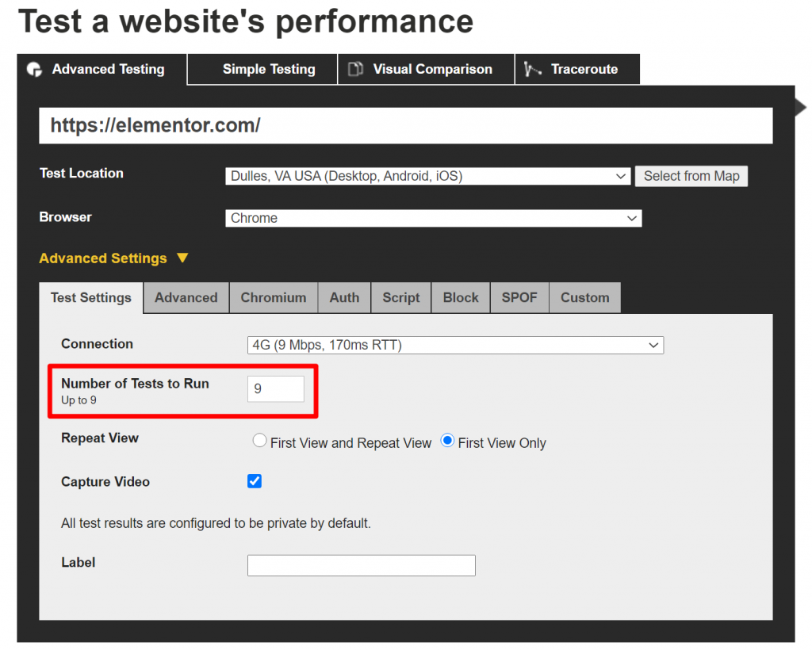Go to the Custom settings tab
This screenshot has height=650, width=812.
584,298
